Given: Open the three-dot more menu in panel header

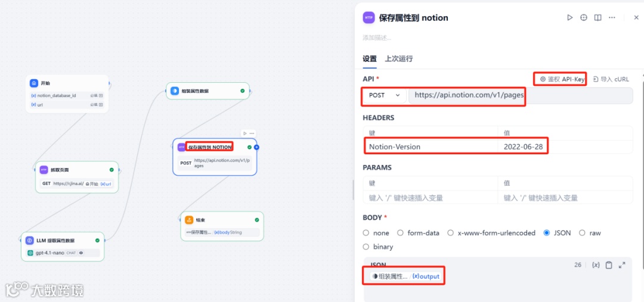Looking at the screenshot, I should [x=612, y=18].
